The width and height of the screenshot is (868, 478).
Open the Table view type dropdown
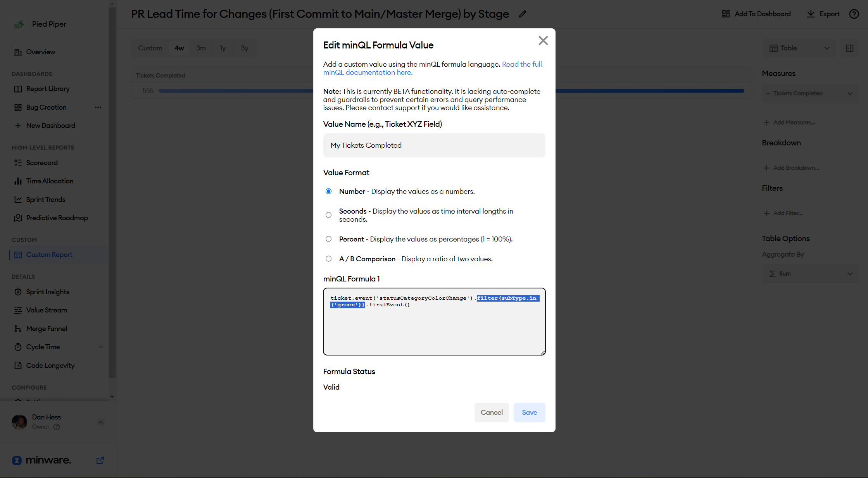799,48
